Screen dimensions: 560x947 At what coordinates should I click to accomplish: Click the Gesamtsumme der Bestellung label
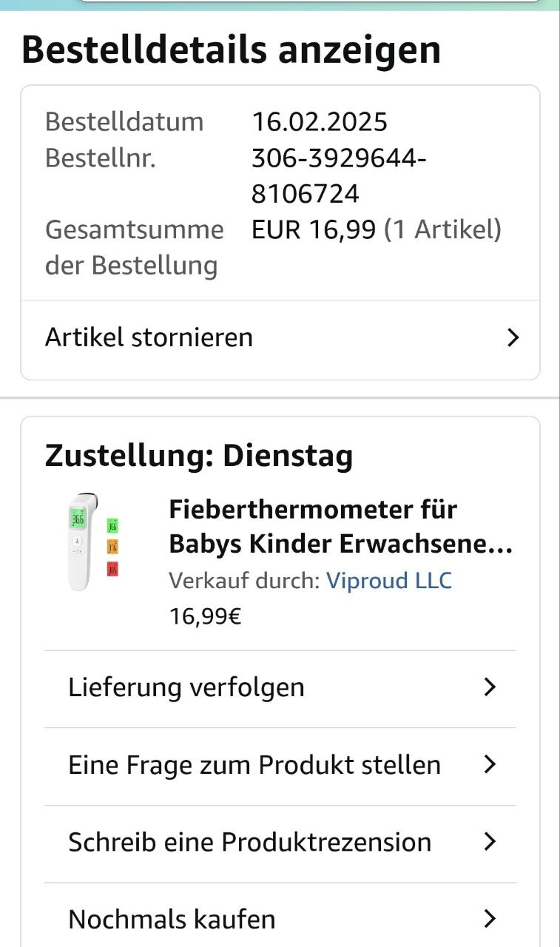[x=134, y=247]
